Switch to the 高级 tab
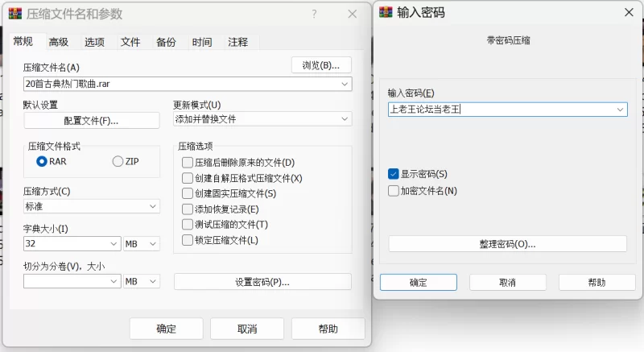This screenshot has height=352, width=644. click(58, 42)
